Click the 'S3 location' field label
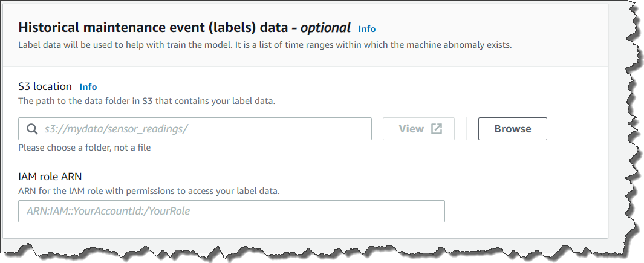The height and width of the screenshot is (263, 644). tap(45, 86)
